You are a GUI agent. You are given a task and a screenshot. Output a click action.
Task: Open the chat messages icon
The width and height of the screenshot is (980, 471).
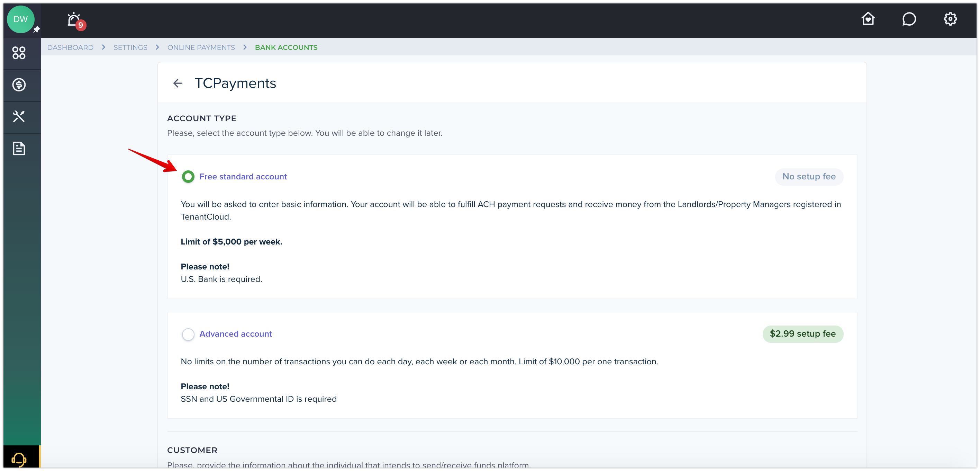(909, 19)
